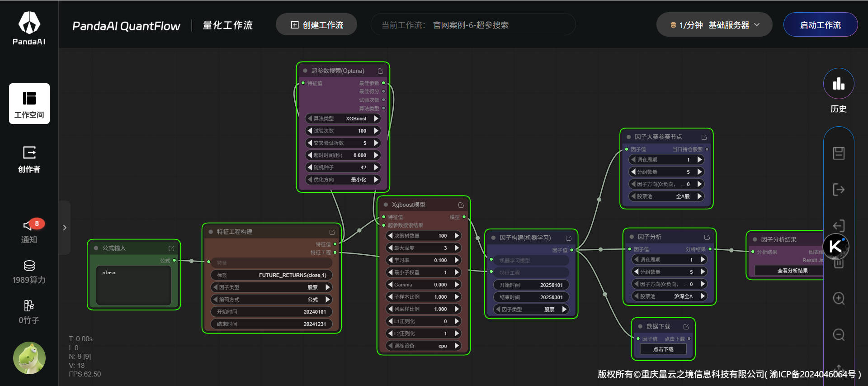Open the 工作空间 workspace section

coord(29,104)
